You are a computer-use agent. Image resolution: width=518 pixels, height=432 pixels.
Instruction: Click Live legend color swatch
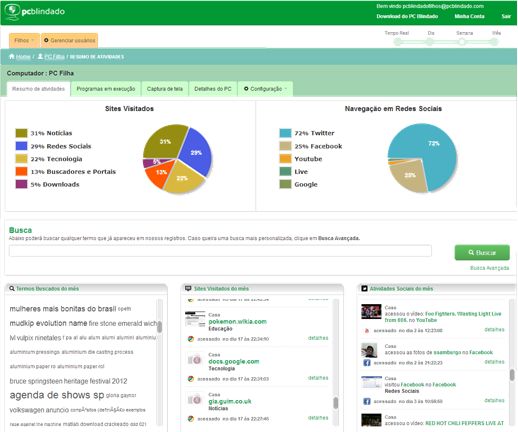[285, 171]
